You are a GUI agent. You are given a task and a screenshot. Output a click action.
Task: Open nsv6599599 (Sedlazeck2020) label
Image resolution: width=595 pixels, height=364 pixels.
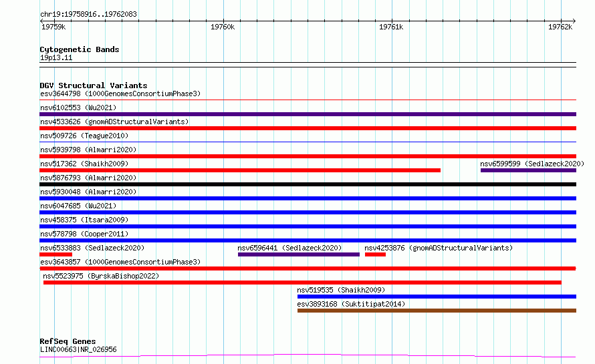tap(532, 164)
